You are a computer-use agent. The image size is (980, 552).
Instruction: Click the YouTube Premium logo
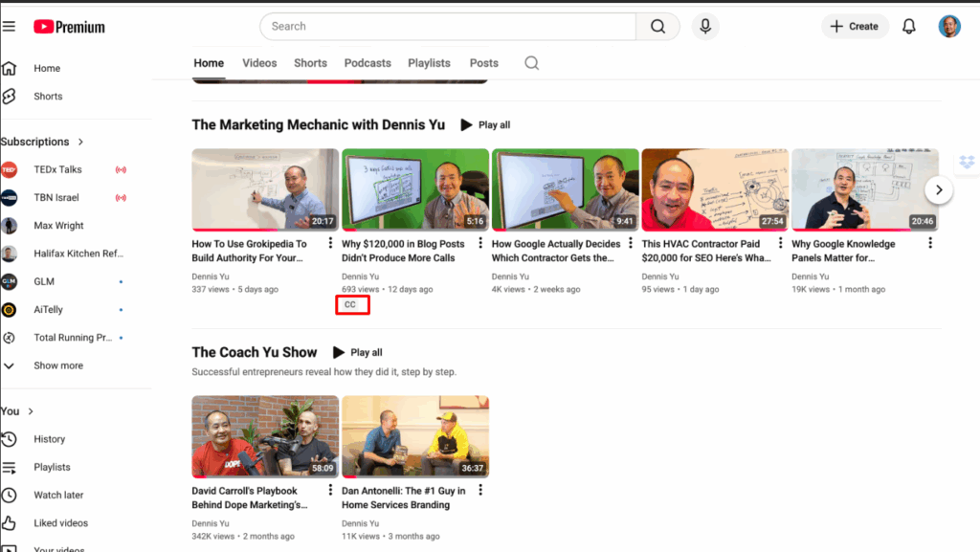[x=69, y=27]
